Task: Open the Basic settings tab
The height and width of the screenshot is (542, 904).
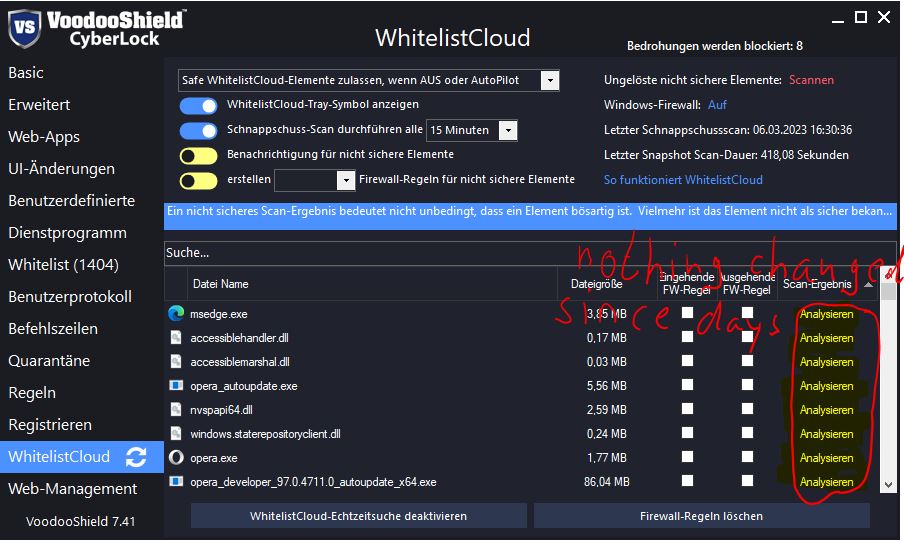Action: [26, 73]
